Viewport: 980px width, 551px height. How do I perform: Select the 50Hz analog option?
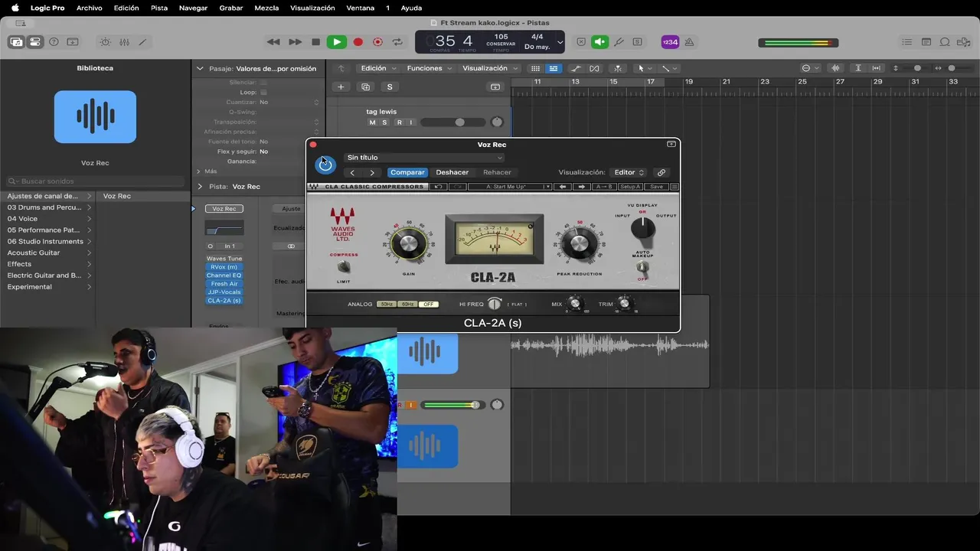click(x=387, y=305)
